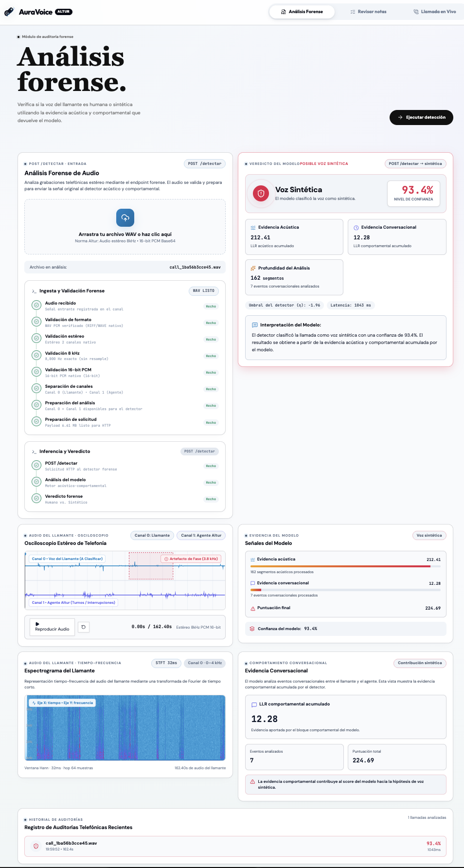464x868 pixels.
Task: Toggle the Canal 0: Llamante chip
Action: (152, 535)
